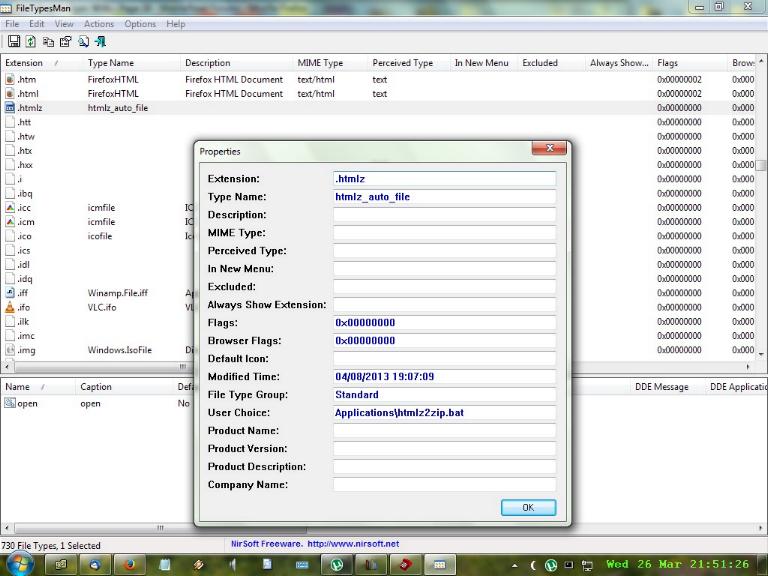Click '730 File Types, 1 Selected' status text

tap(51, 545)
